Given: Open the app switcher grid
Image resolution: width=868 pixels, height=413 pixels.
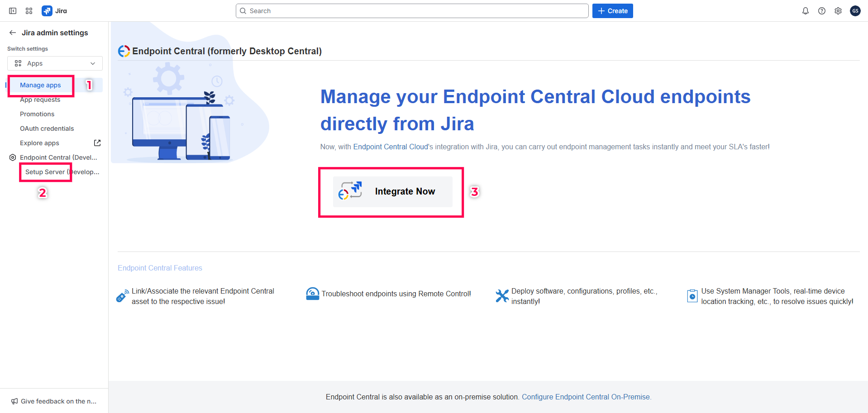Looking at the screenshot, I should click(x=29, y=10).
